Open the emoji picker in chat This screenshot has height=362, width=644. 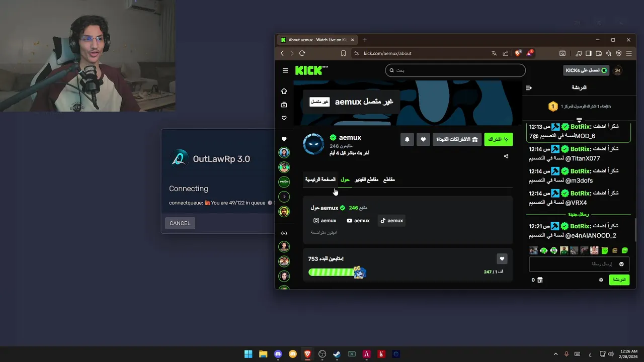(x=621, y=264)
